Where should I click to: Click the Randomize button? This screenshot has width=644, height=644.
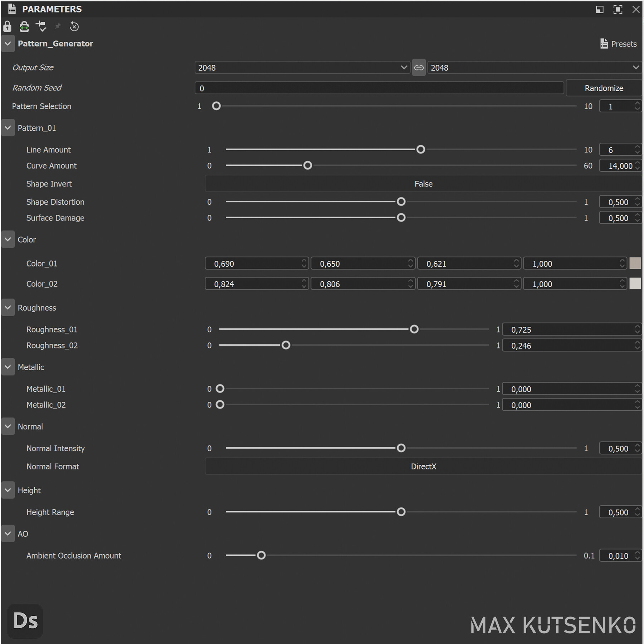tap(604, 88)
